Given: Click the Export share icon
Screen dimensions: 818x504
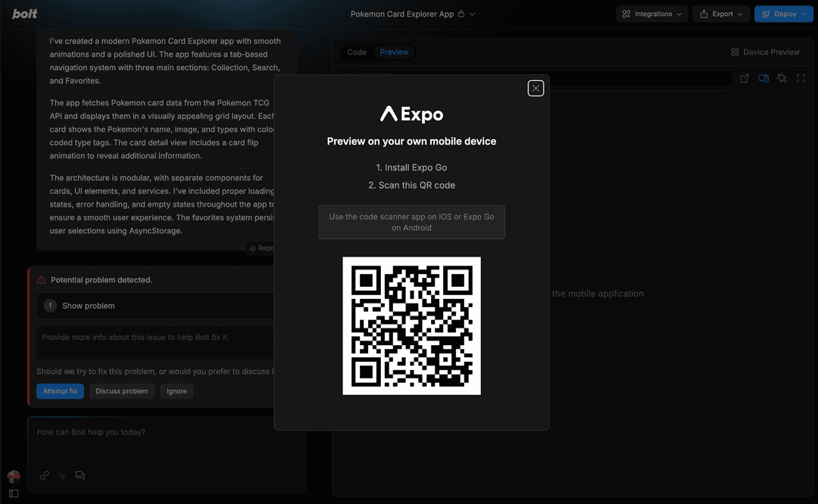Looking at the screenshot, I should (704, 14).
